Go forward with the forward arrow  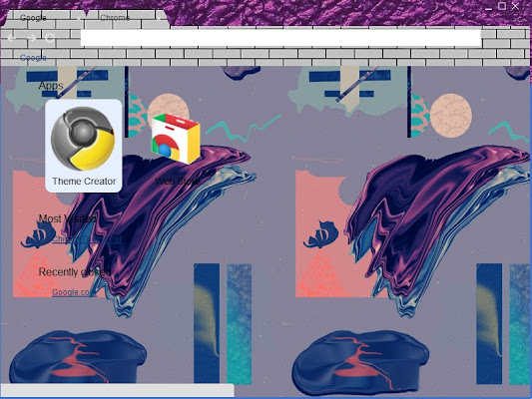(32, 38)
